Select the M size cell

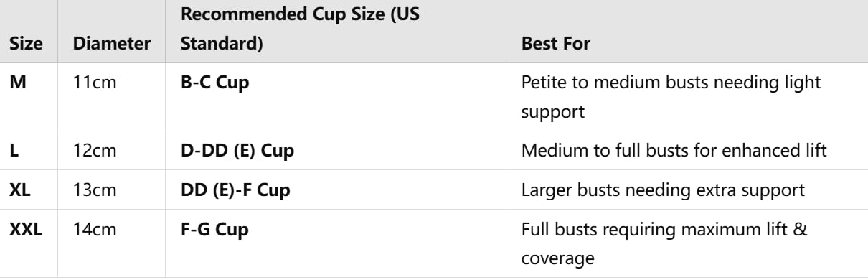(x=18, y=82)
